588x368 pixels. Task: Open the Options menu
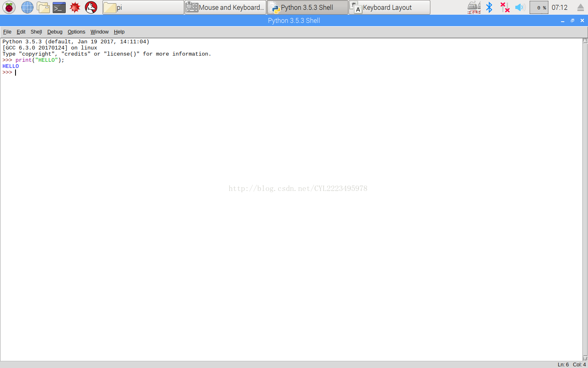pyautogui.click(x=76, y=32)
